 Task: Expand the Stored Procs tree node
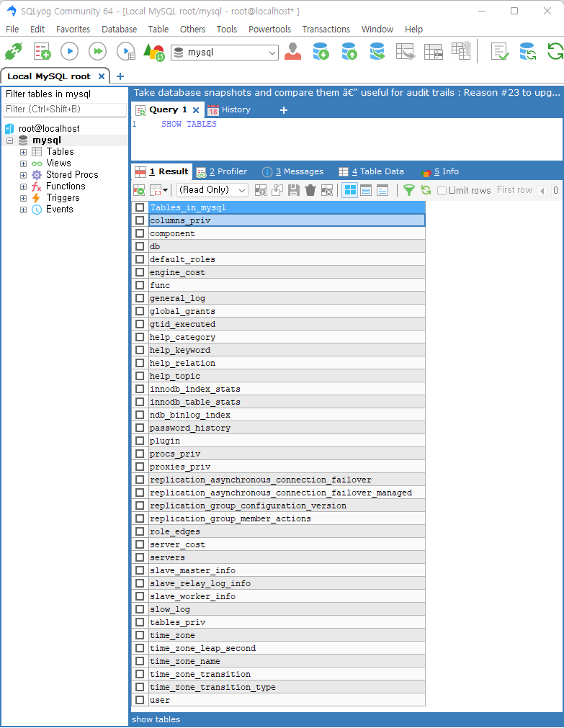(x=23, y=175)
